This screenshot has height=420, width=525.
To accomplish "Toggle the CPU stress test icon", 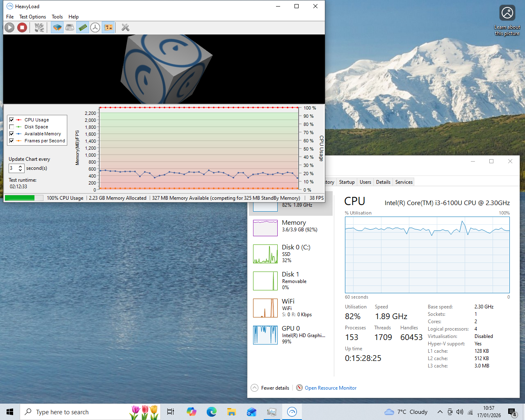I will 57,27.
